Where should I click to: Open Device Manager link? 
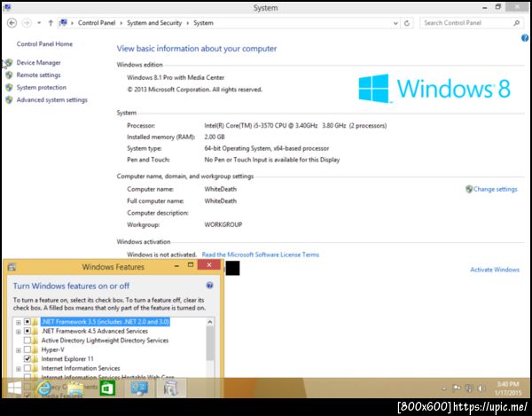pyautogui.click(x=39, y=63)
